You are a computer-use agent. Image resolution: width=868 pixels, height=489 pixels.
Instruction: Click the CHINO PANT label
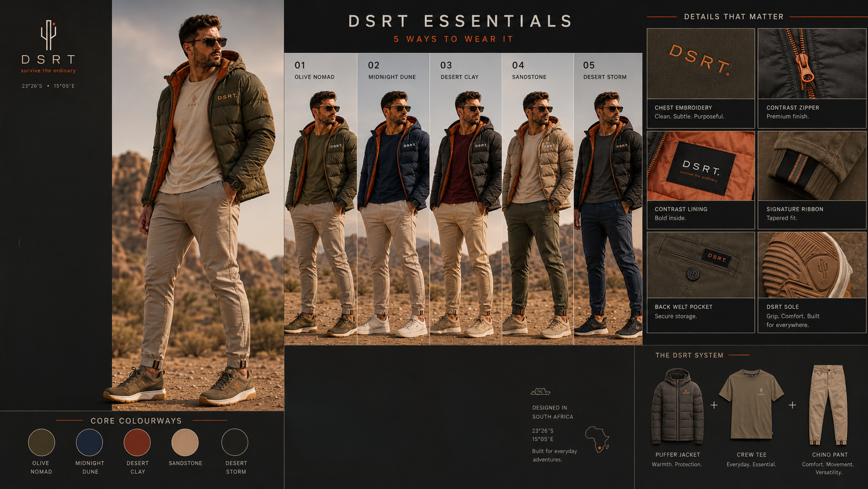pos(830,455)
